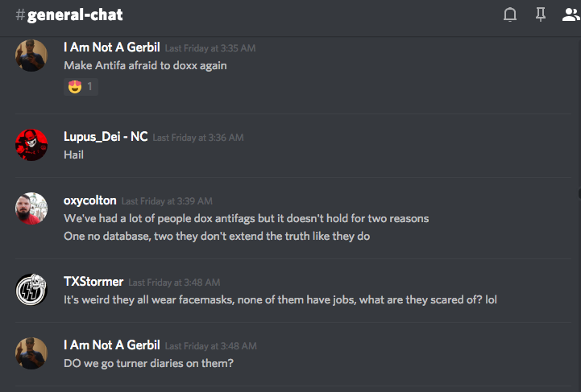Toggle the heart-eyes emoji reaction
Screen dimensions: 581x392
tap(81, 86)
